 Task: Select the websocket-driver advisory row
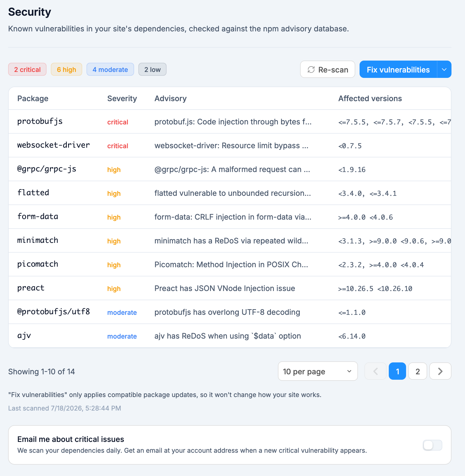tap(230, 146)
